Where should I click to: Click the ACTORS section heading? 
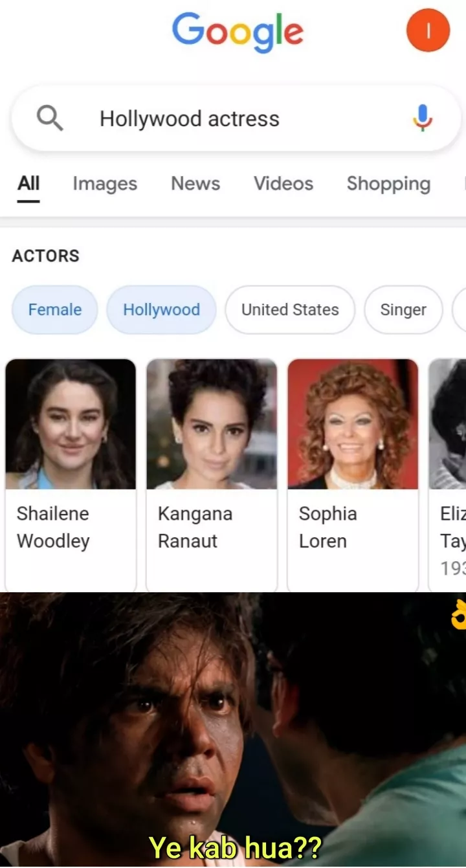[x=45, y=256]
